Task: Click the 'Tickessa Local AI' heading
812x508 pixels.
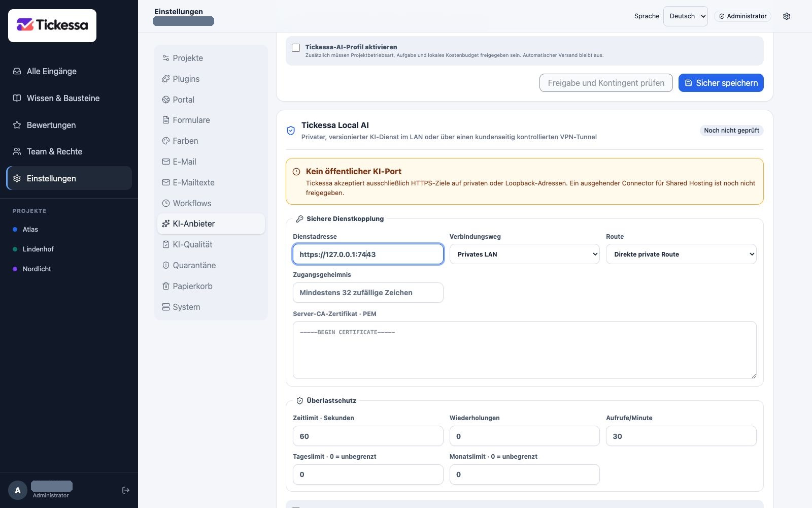Action: point(335,125)
